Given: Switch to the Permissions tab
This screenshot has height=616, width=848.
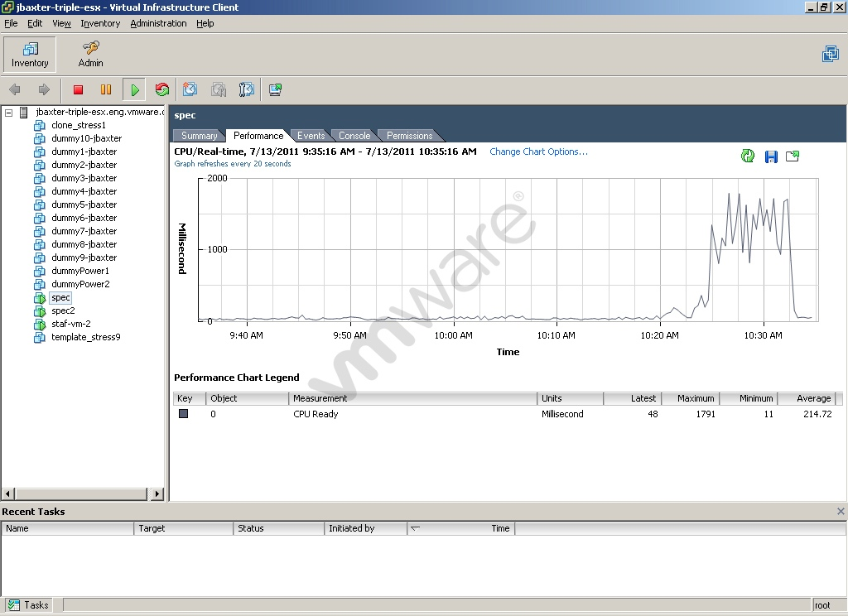Looking at the screenshot, I should 409,136.
